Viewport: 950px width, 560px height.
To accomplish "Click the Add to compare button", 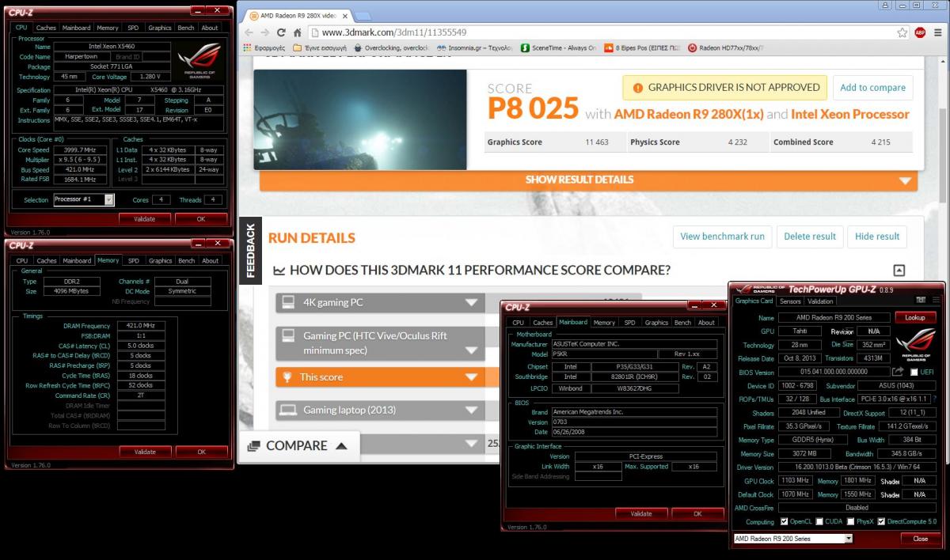I will click(x=872, y=88).
